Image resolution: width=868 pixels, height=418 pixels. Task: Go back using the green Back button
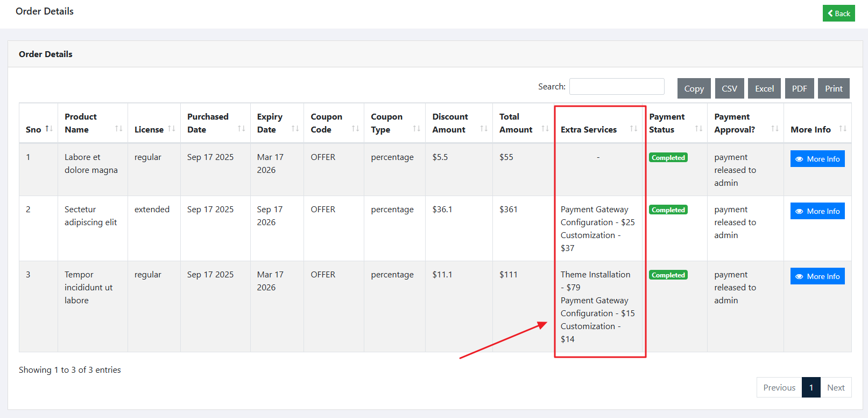(x=838, y=13)
